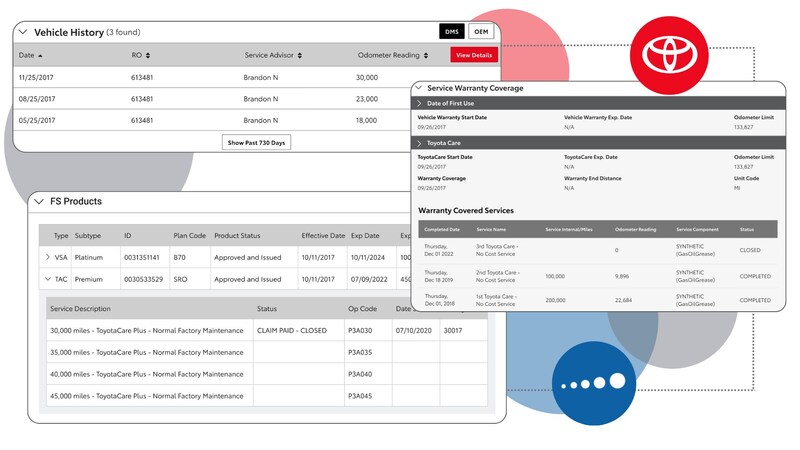Viewport: 800px width, 450px height.
Task: Collapse the Vehicle History panel
Action: [x=24, y=32]
